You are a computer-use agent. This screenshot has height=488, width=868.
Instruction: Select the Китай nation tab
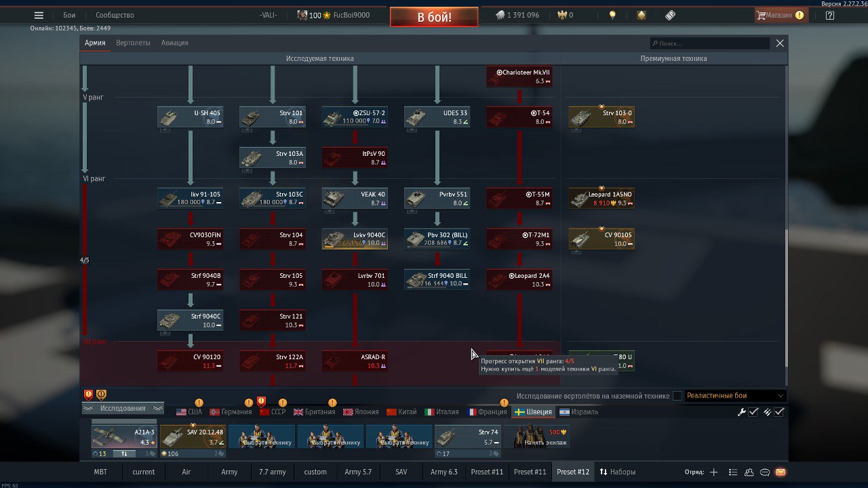coord(401,412)
